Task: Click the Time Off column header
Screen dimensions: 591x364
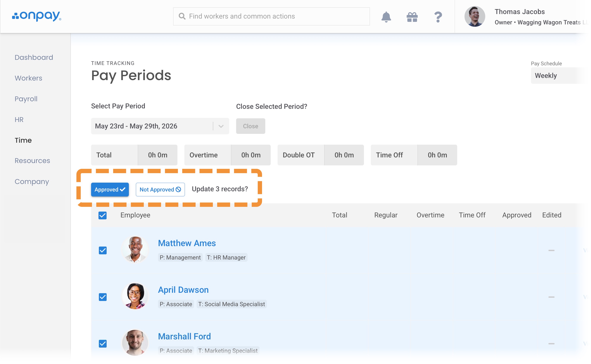Action: pos(472,215)
